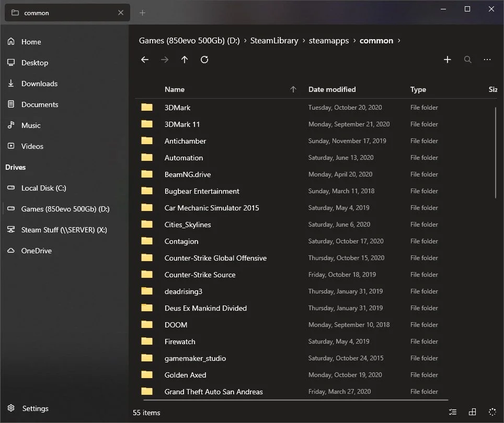Refresh the current folder view

pos(204,60)
